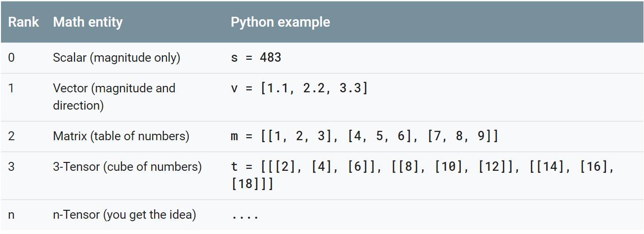Click the .... placeholder code

click(244, 216)
